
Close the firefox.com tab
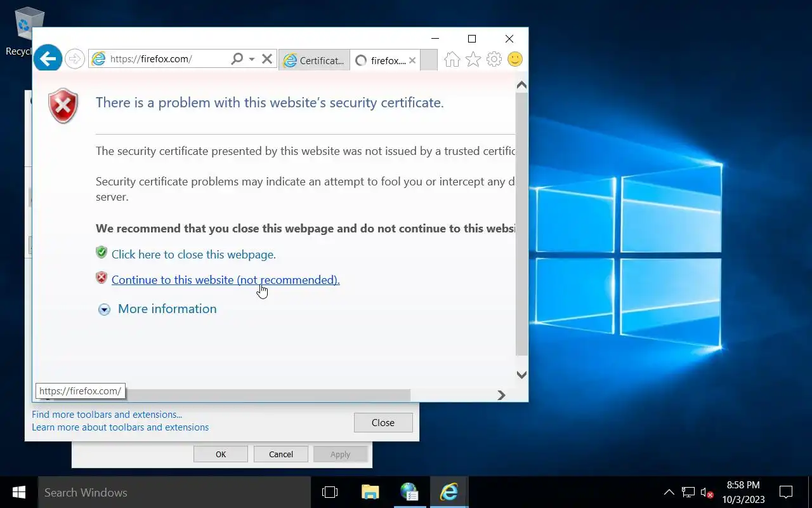tap(412, 60)
